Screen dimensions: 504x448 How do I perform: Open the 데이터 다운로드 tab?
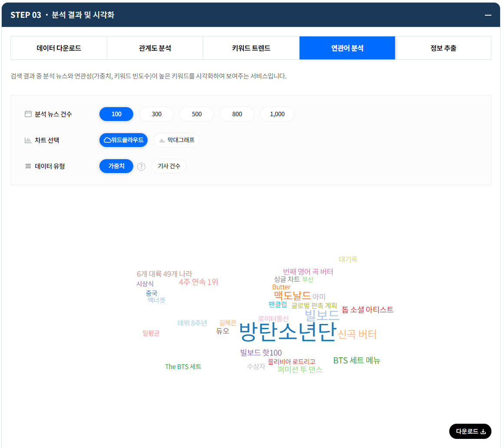click(59, 48)
